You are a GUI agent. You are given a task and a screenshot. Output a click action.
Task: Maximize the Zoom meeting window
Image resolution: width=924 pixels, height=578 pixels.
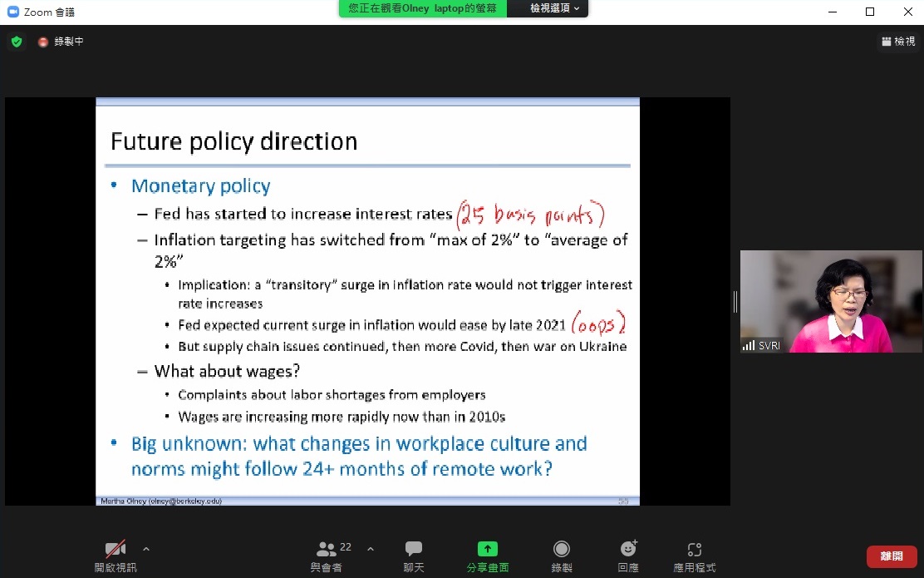(870, 12)
